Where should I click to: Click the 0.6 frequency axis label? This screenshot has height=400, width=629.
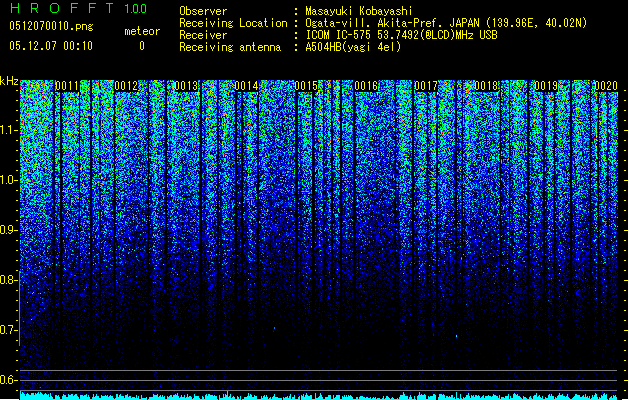(x=9, y=380)
